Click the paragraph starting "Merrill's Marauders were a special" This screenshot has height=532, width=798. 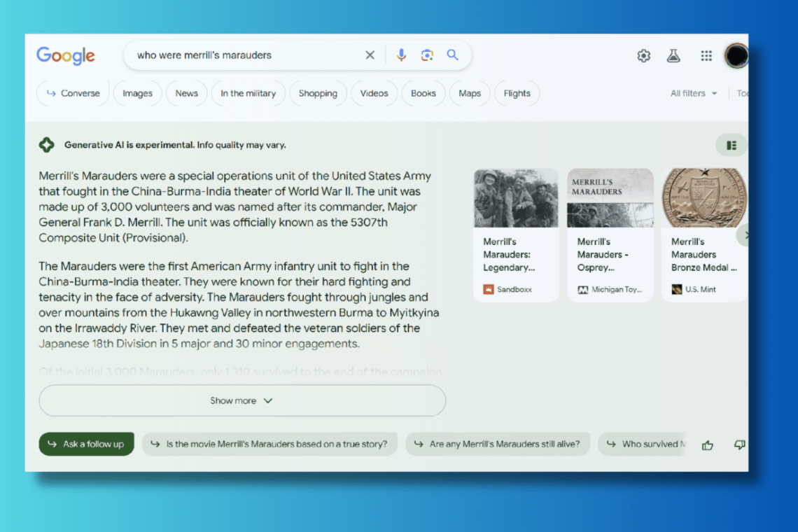(x=235, y=206)
